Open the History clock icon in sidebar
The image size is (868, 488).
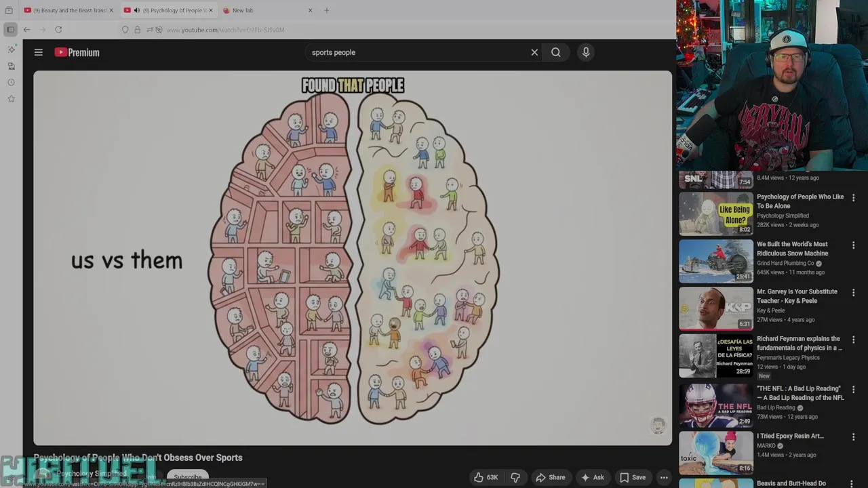11,82
